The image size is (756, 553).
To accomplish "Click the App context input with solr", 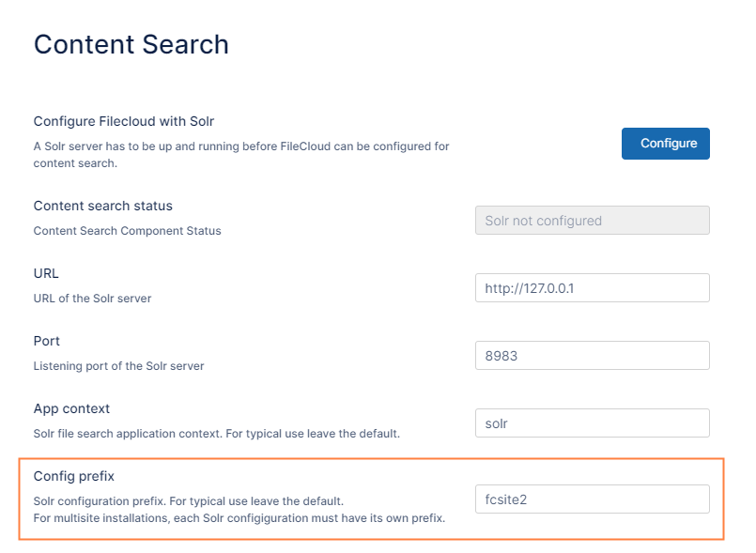I will click(592, 423).
